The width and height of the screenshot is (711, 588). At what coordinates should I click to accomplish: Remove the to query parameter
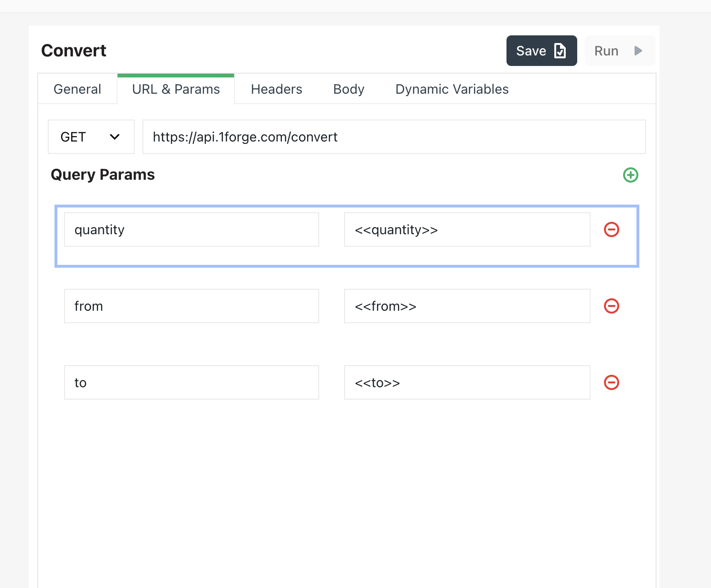pos(612,382)
